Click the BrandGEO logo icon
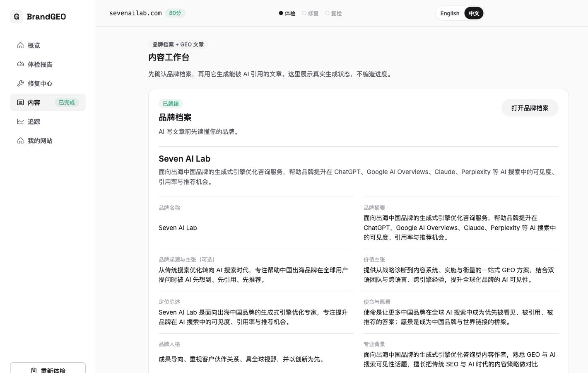Screen dimensions: 588x373 click(17, 17)
